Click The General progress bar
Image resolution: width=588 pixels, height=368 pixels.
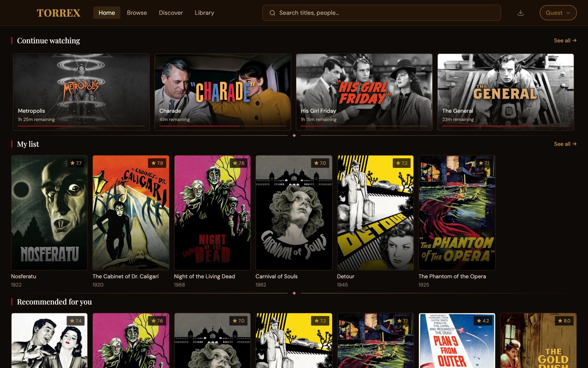pos(506,126)
